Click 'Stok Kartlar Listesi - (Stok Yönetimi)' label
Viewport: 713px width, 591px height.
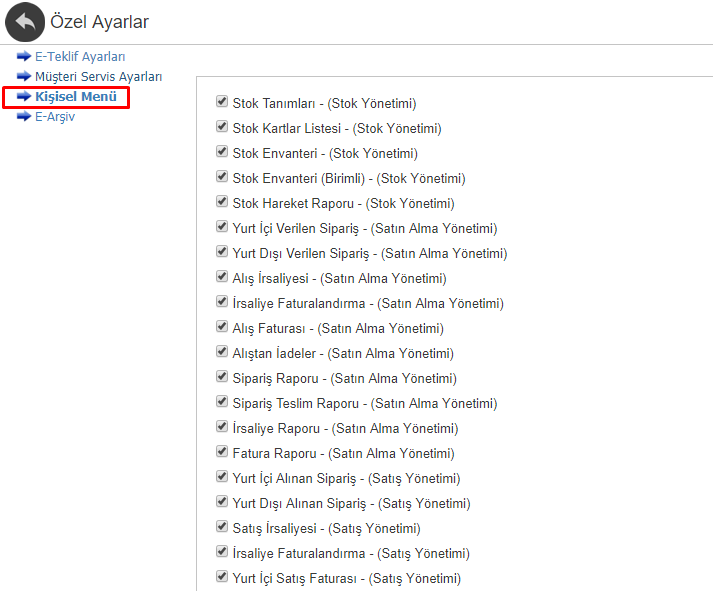point(337,128)
